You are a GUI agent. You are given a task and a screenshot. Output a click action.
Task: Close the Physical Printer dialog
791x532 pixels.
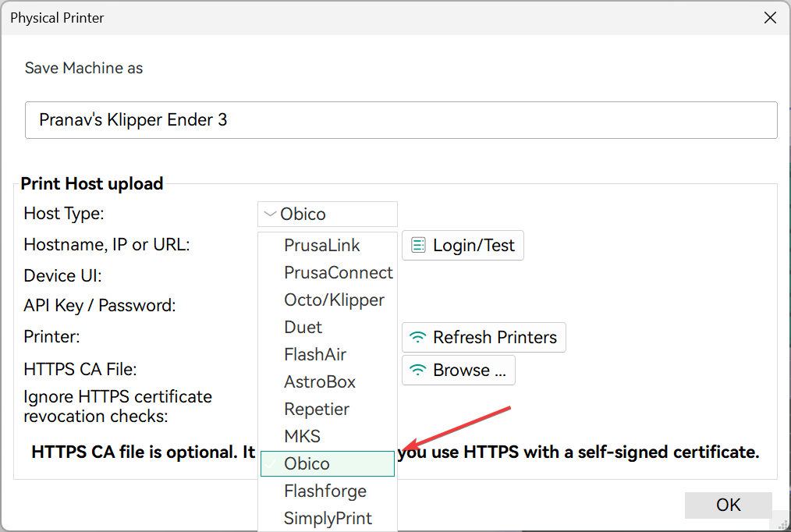coord(770,18)
